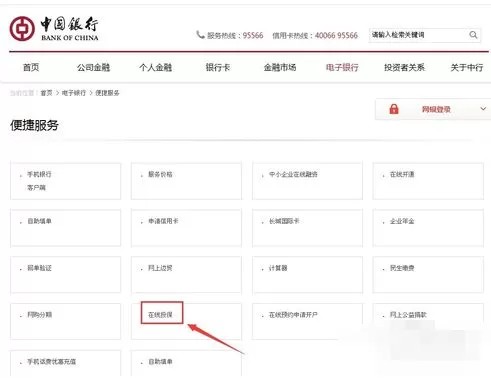Click 便捷服务 in the breadcrumb trail
The height and width of the screenshot is (378, 491).
point(107,93)
